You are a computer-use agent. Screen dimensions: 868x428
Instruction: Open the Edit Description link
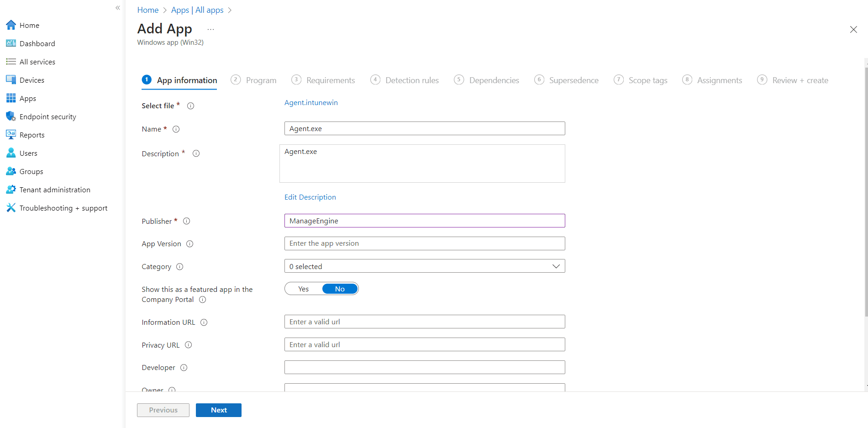tap(310, 197)
